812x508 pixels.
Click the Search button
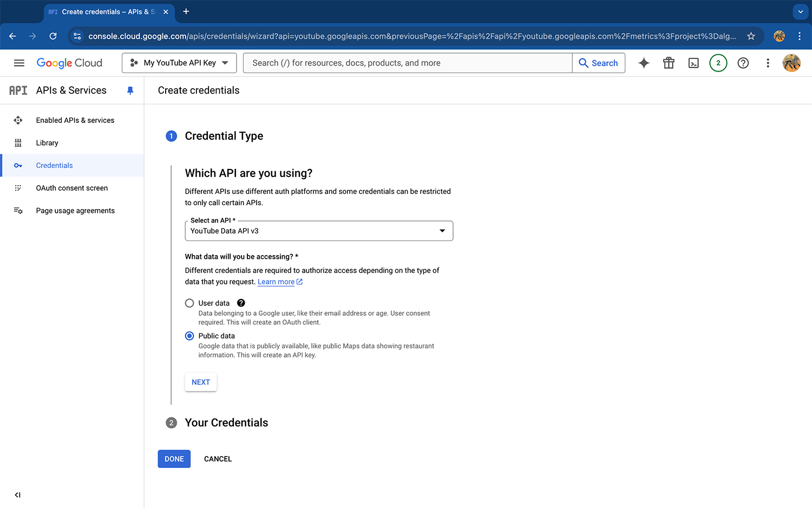tap(599, 63)
